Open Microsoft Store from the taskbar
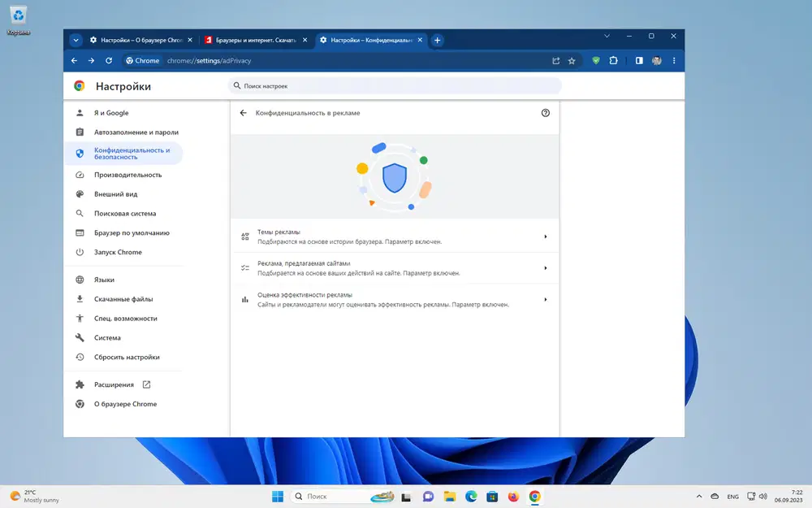 click(492, 497)
